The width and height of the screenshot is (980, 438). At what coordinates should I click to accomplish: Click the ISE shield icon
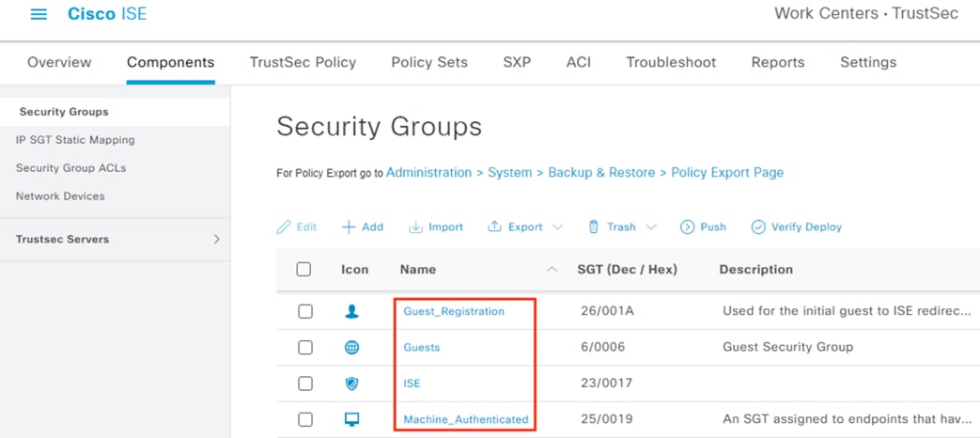pos(352,383)
